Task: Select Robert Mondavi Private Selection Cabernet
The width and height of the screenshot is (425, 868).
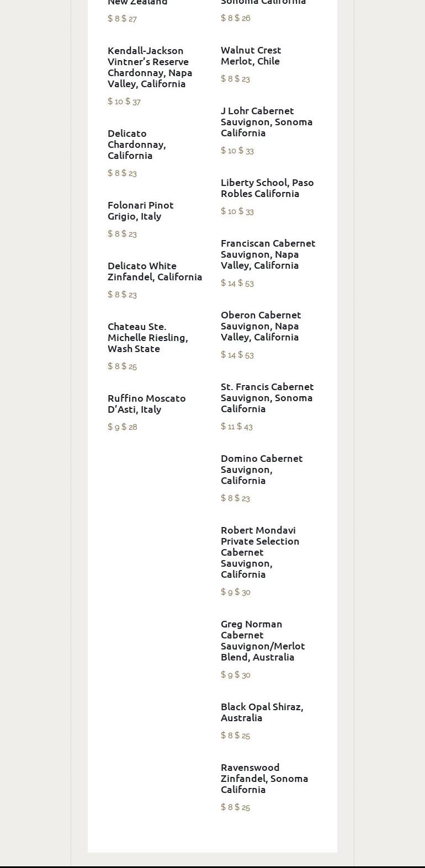Action: click(x=259, y=552)
